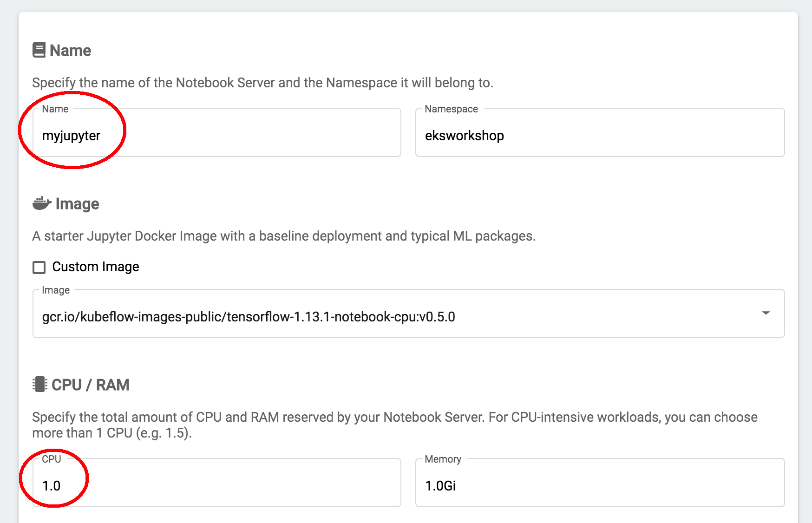Select the Namespace field with eksworkshop
Viewport: 812px width, 523px height.
[x=600, y=133]
